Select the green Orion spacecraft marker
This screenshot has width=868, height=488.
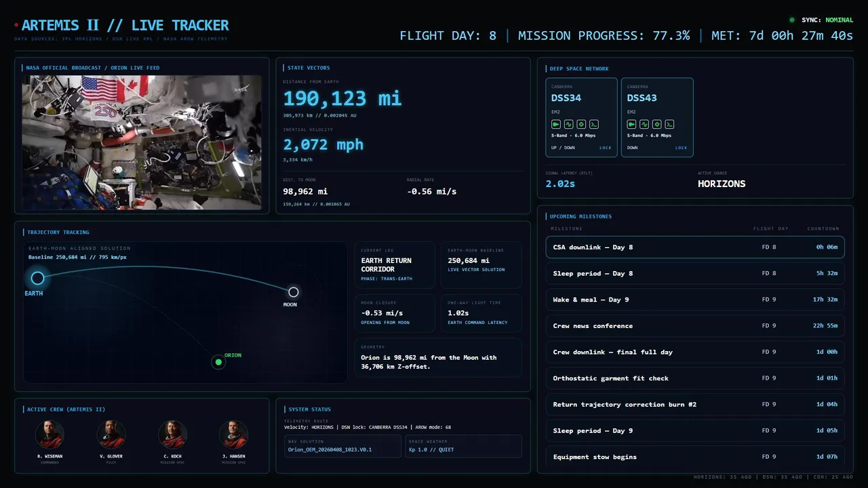218,362
